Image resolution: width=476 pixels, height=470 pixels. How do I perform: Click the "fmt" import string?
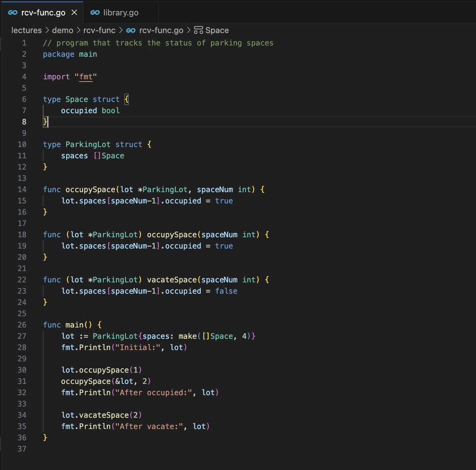tap(86, 77)
